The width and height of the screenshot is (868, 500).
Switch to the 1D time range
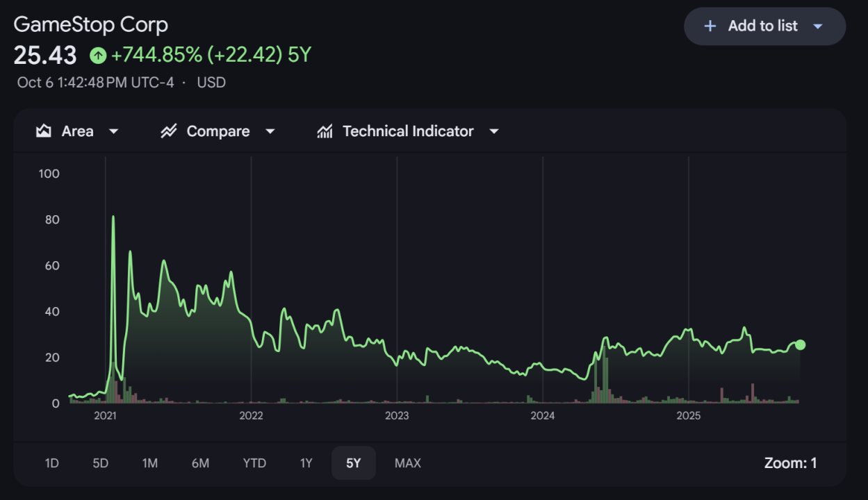(x=51, y=463)
